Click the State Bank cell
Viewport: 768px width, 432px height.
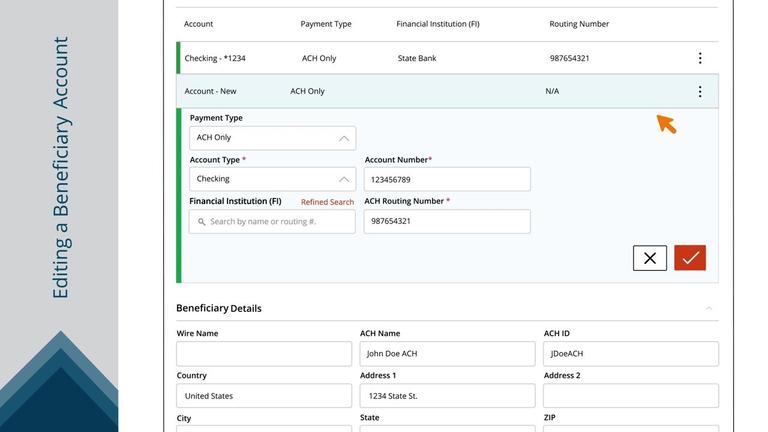click(417, 58)
